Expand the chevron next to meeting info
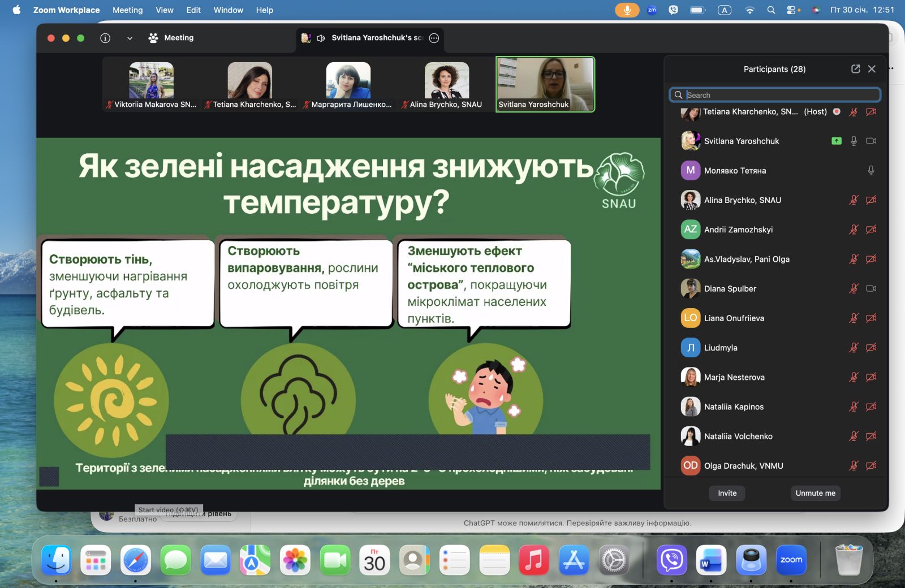Screen dimensions: 905x588 [130, 38]
